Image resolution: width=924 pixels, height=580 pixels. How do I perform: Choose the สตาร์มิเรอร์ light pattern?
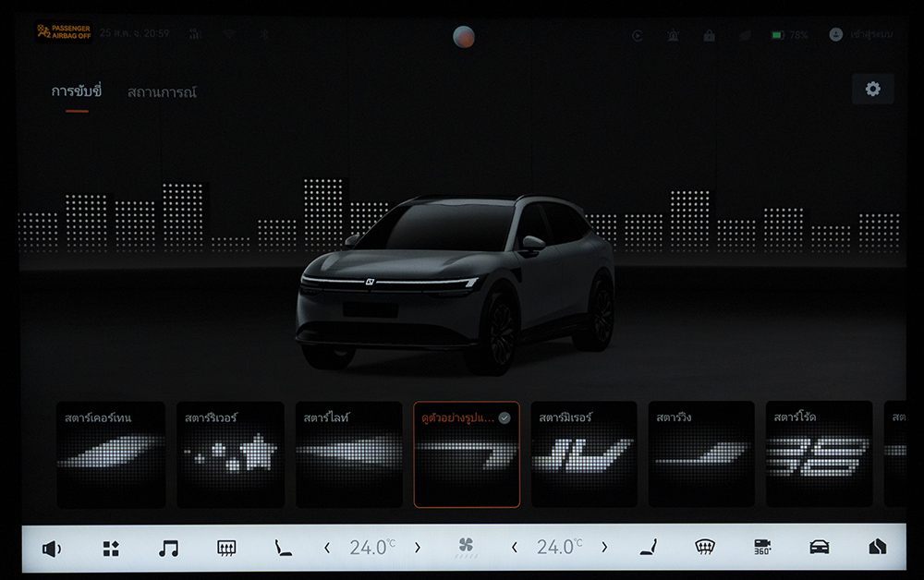click(584, 454)
